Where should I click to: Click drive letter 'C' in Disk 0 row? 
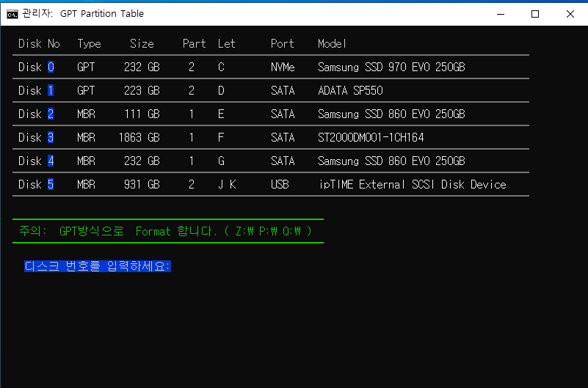(221, 67)
